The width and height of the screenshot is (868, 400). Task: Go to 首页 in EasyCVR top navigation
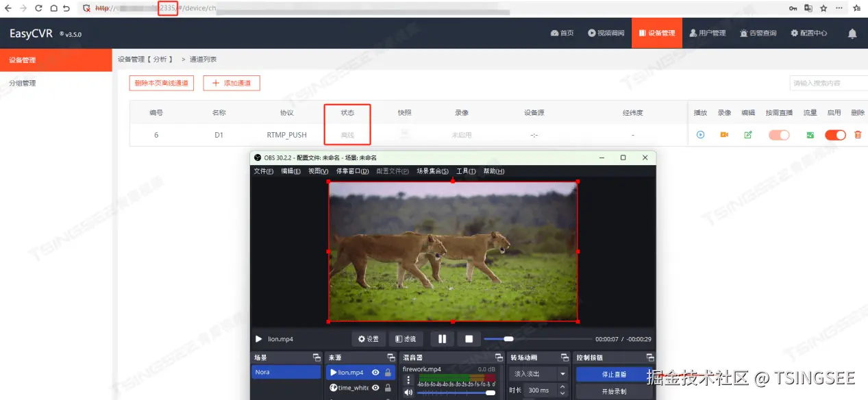point(562,33)
